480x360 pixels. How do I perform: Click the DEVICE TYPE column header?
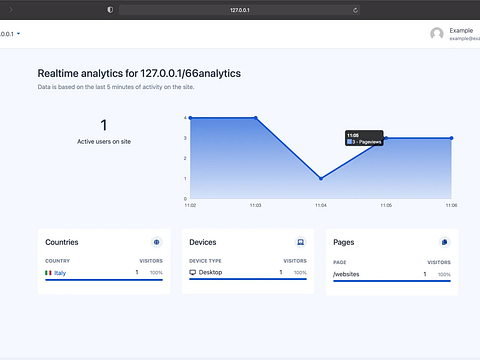click(x=205, y=261)
